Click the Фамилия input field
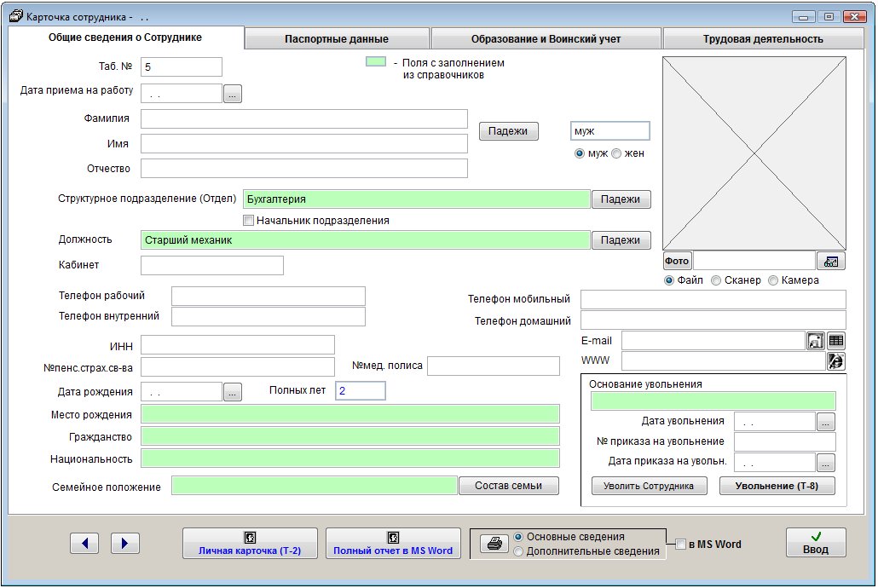 pyautogui.click(x=304, y=118)
